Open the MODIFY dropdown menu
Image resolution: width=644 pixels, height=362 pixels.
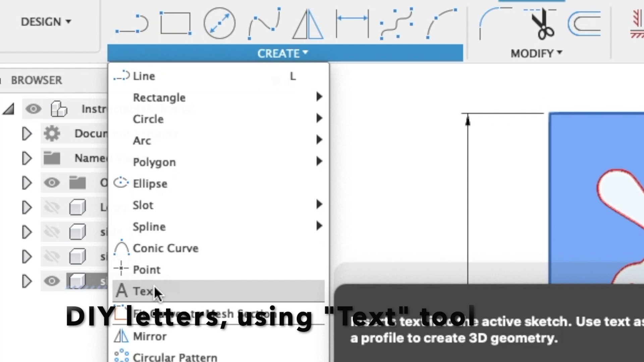click(537, 53)
